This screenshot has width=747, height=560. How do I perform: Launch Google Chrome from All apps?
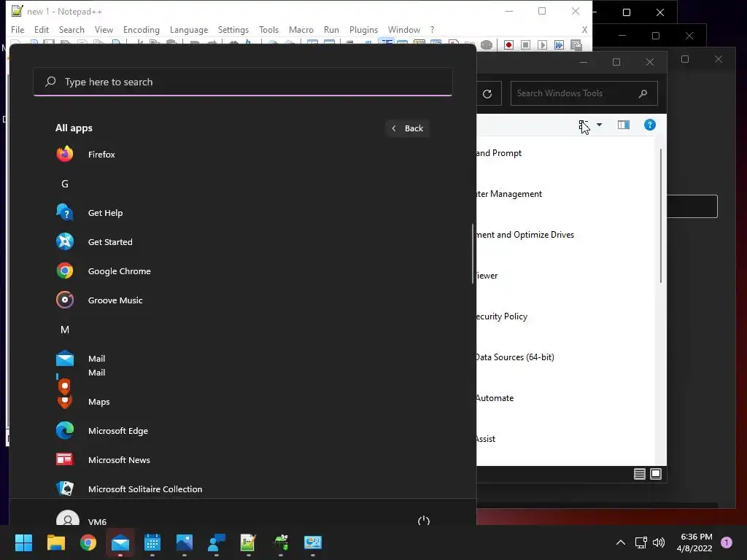pyautogui.click(x=119, y=271)
